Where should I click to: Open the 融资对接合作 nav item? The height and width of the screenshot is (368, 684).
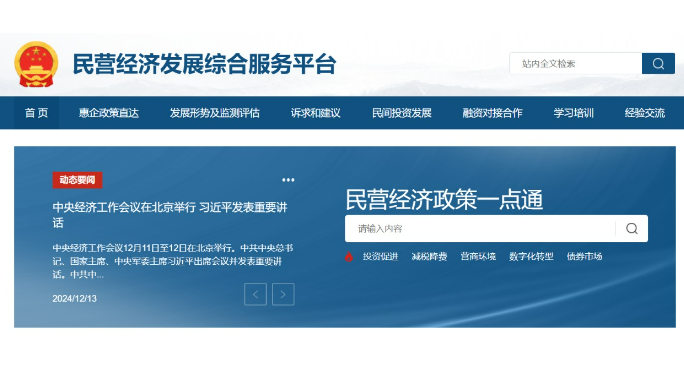coord(492,113)
